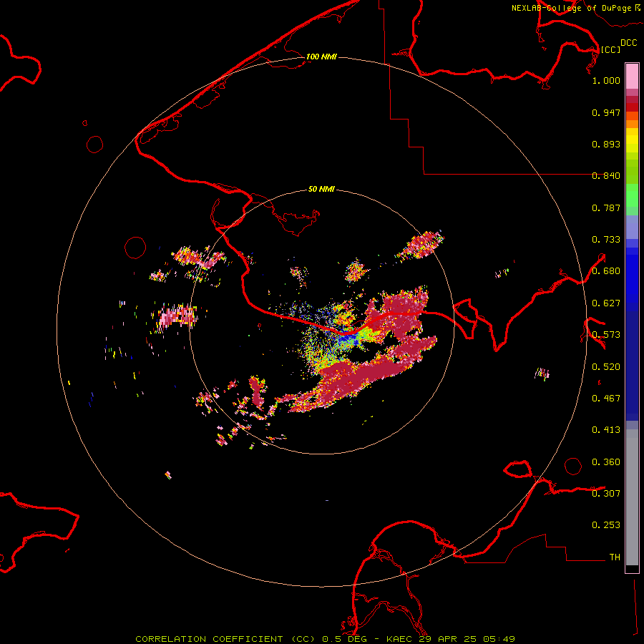Pick the crimson color bar segment
This screenshot has width=644, height=644.
tap(632, 99)
